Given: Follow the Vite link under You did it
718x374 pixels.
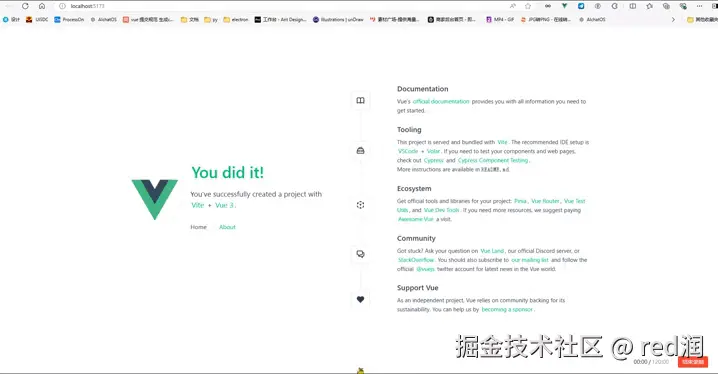Looking at the screenshot, I should click(198, 205).
